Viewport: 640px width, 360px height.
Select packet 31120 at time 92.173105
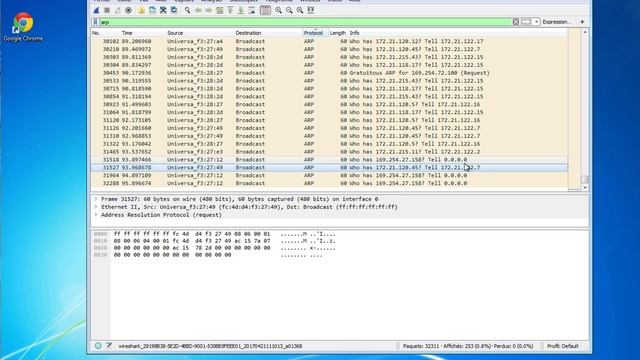(329, 120)
